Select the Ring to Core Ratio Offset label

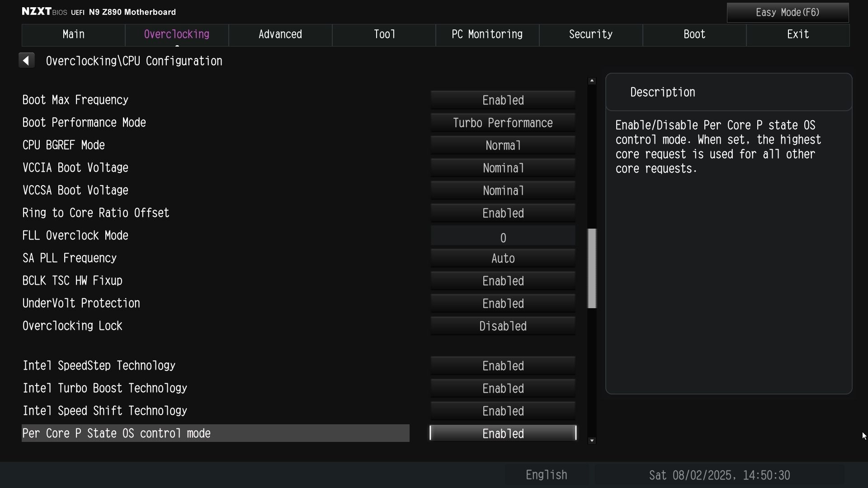(96, 213)
